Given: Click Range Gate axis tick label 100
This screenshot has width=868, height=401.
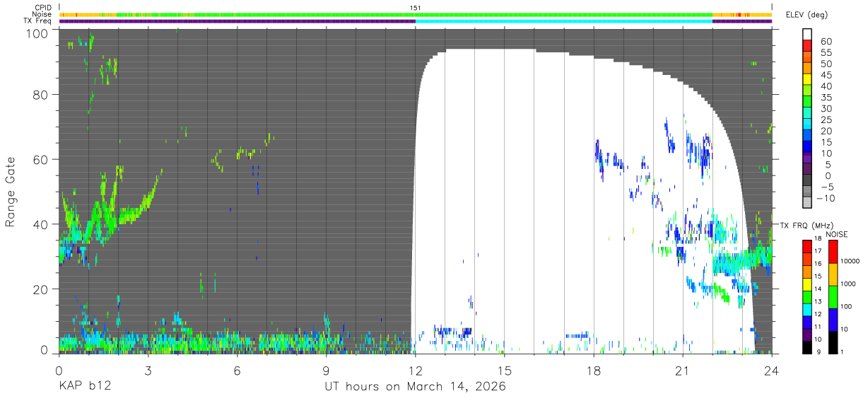Looking at the screenshot, I should [x=37, y=33].
